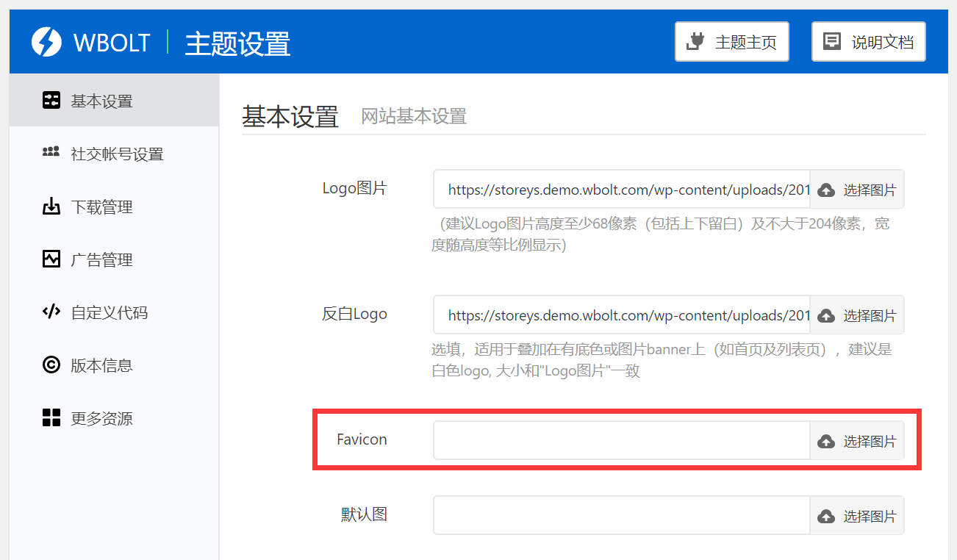Click the 版本信息 copyright icon

click(50, 365)
